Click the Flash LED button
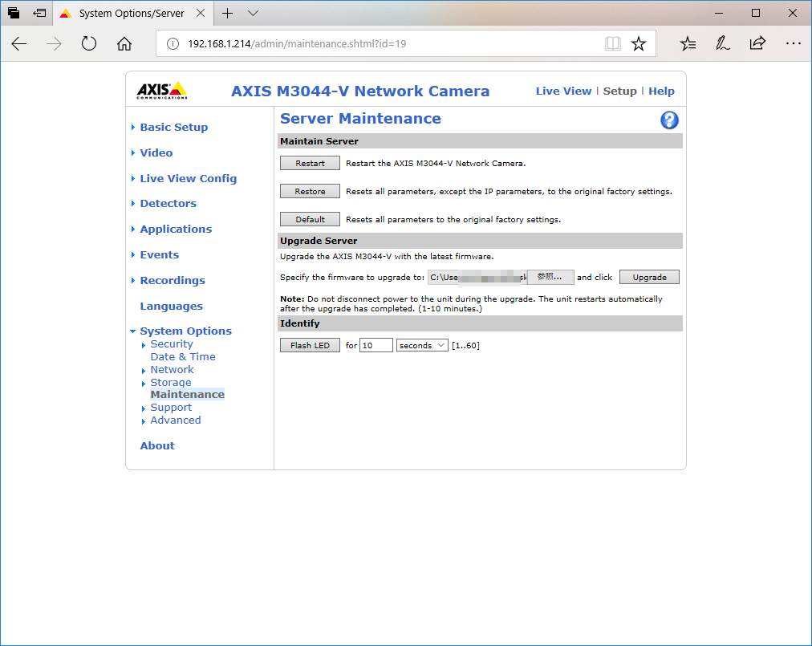 coord(311,346)
